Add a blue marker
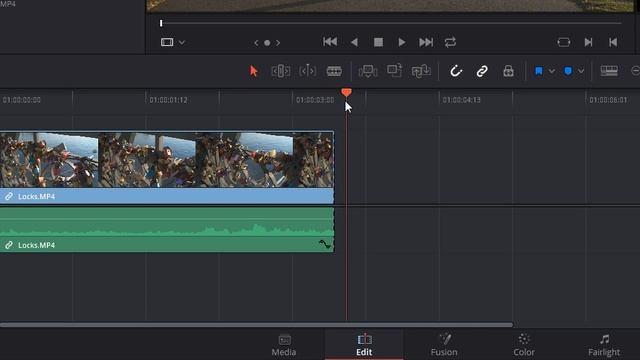640x360 pixels. (x=568, y=71)
